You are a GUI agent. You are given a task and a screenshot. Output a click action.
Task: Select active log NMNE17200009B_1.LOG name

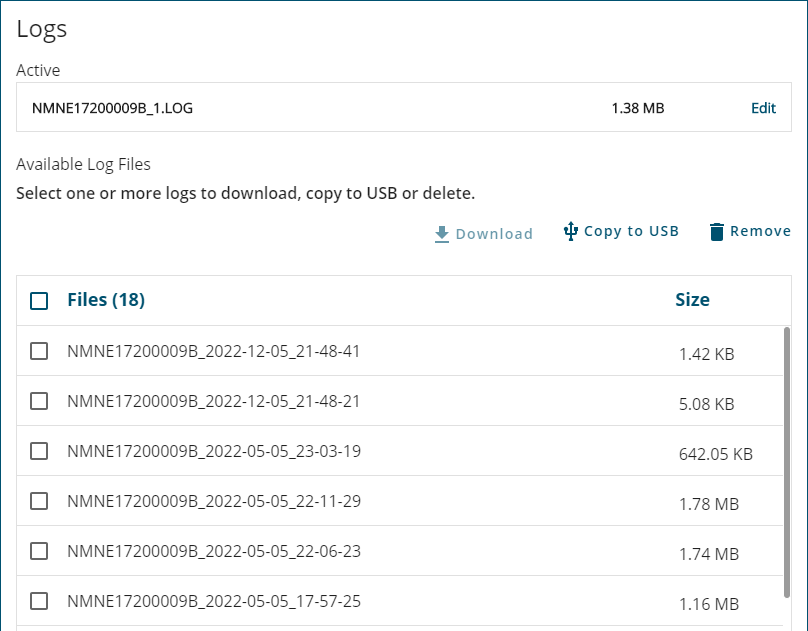113,108
